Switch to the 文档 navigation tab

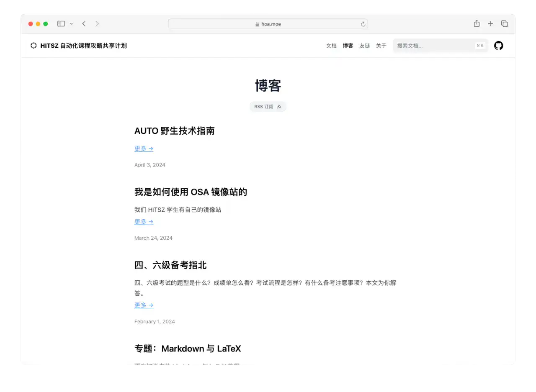pyautogui.click(x=331, y=46)
